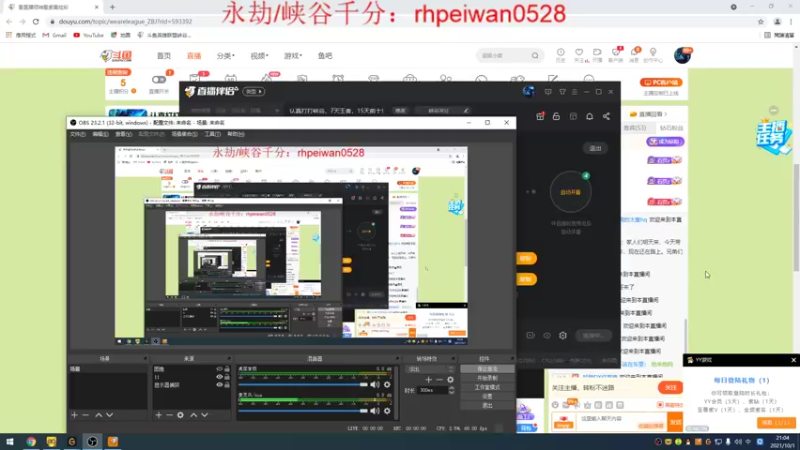Open the first OBS menu (File)
Image resolution: width=800 pixels, height=450 pixels.
click(78, 134)
